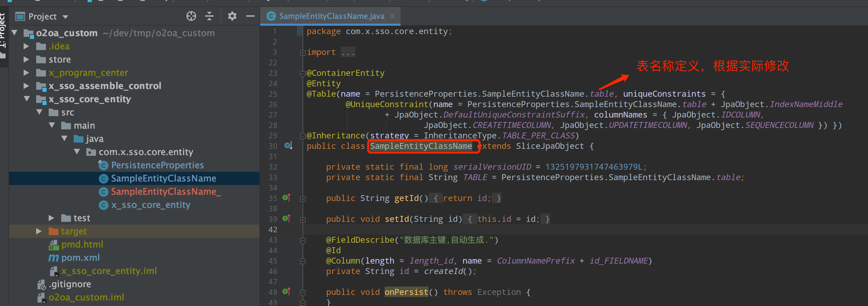Expand the x_program_center folder
The height and width of the screenshot is (306, 868).
click(26, 73)
